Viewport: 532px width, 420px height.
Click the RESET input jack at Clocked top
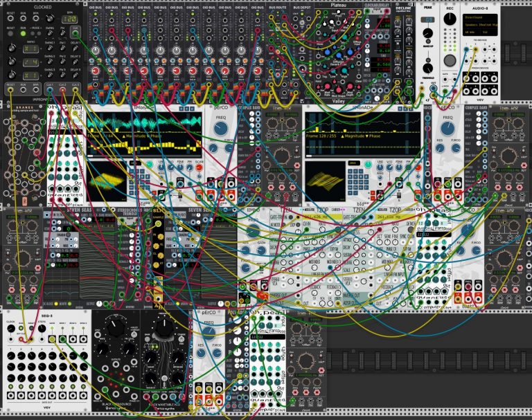click(10, 19)
